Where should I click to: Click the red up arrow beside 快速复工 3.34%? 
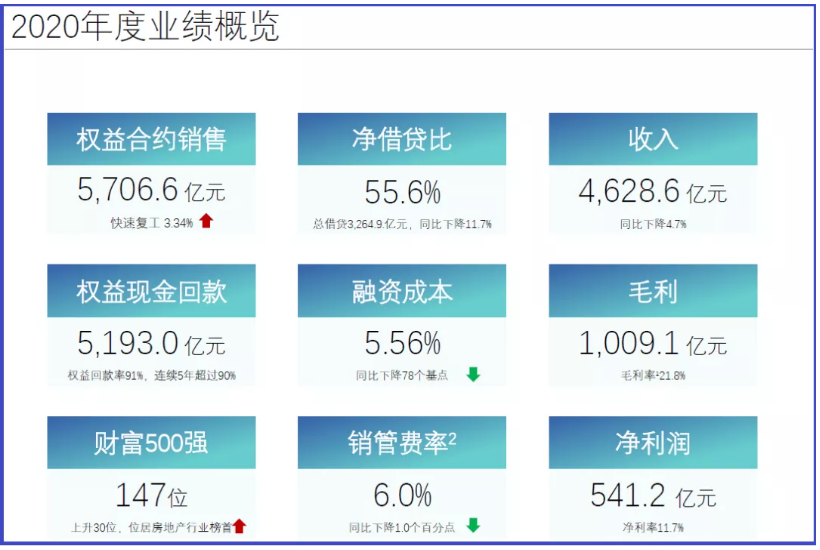click(x=207, y=221)
